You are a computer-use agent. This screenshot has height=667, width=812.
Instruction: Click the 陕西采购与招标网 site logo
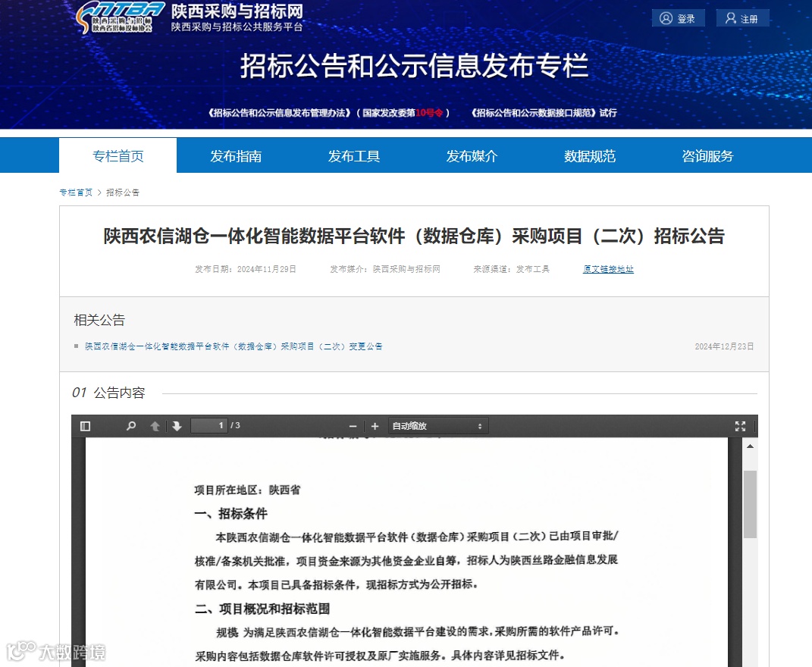coord(190,17)
